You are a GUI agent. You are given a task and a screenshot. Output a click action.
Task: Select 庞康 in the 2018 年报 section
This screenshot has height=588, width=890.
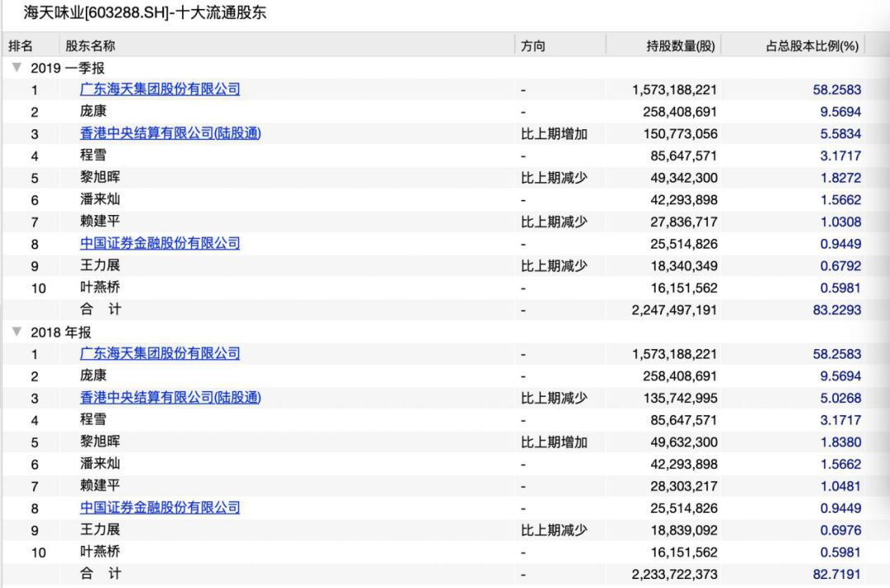pyautogui.click(x=93, y=376)
